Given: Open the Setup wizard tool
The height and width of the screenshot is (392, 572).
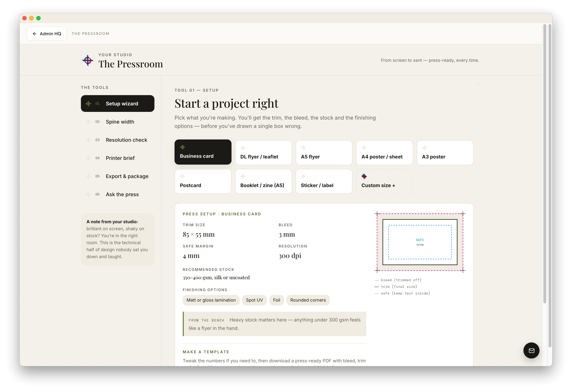Looking at the screenshot, I should coord(118,103).
